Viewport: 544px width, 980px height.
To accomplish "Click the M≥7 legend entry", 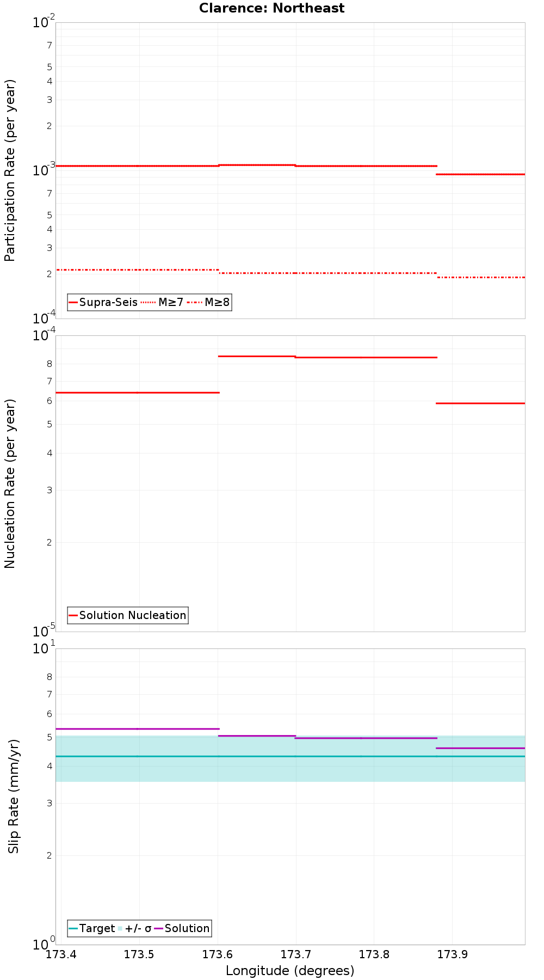I will (162, 302).
